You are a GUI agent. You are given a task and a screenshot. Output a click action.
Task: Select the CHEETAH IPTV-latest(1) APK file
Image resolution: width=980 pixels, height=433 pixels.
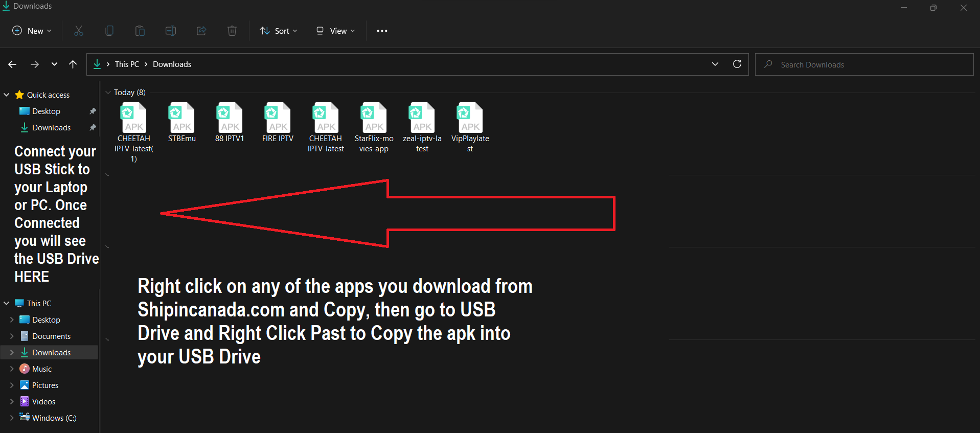click(x=134, y=132)
